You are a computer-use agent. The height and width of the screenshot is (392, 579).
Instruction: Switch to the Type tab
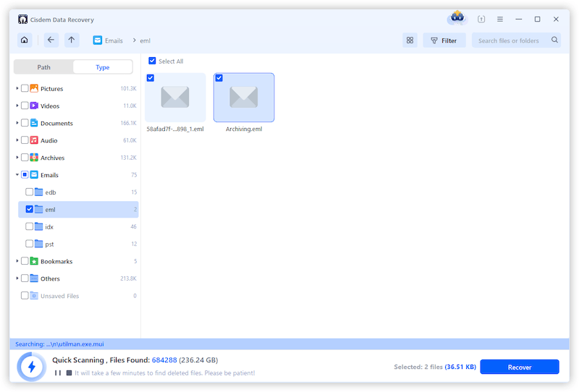tap(103, 67)
